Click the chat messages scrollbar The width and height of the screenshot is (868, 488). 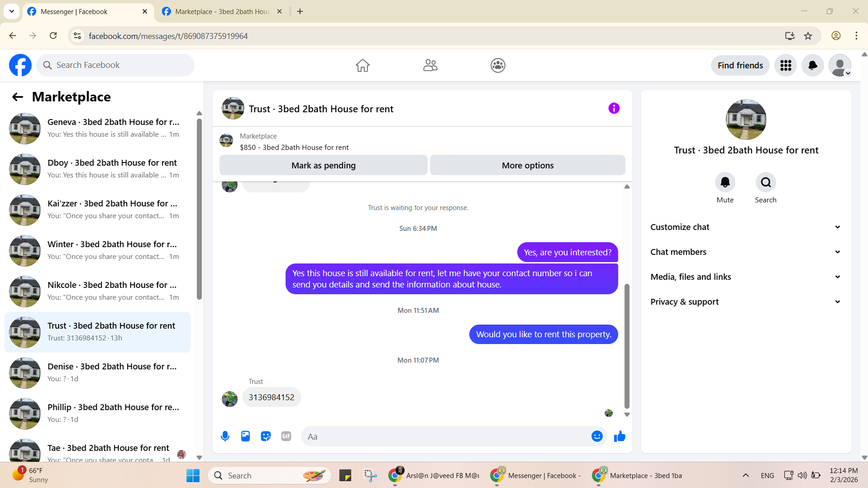click(x=627, y=346)
